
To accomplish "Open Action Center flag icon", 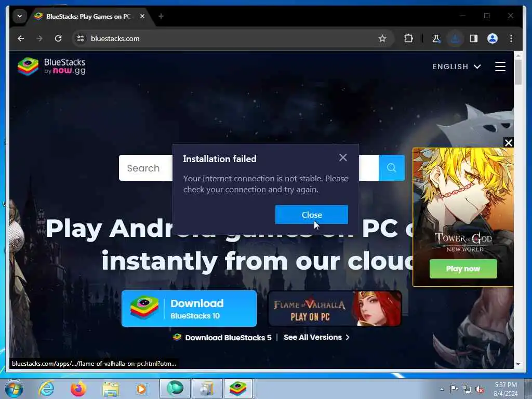I will (454, 389).
